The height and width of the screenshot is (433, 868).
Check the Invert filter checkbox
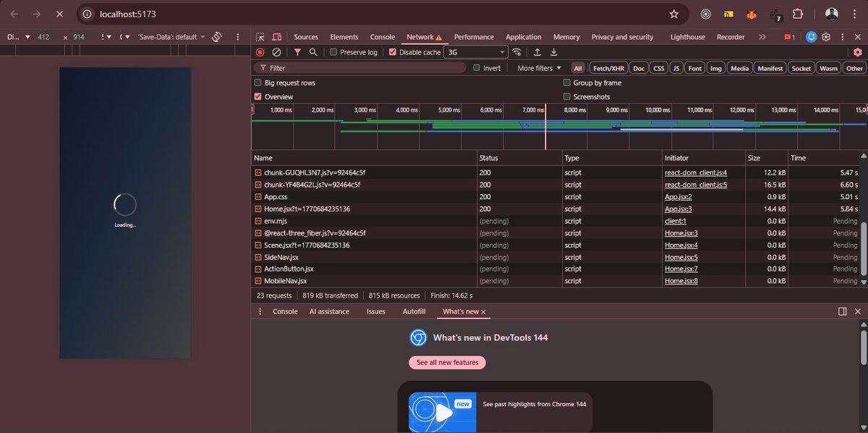(477, 68)
